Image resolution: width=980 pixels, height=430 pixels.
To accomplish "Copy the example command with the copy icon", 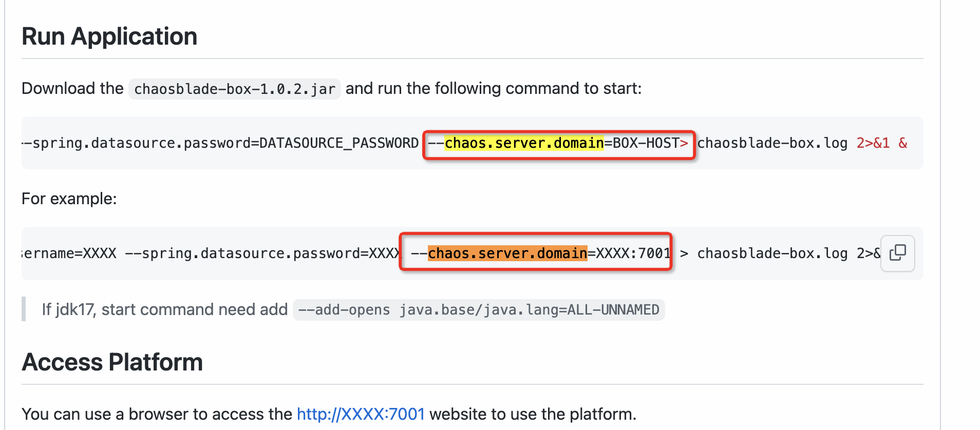I will 897,253.
